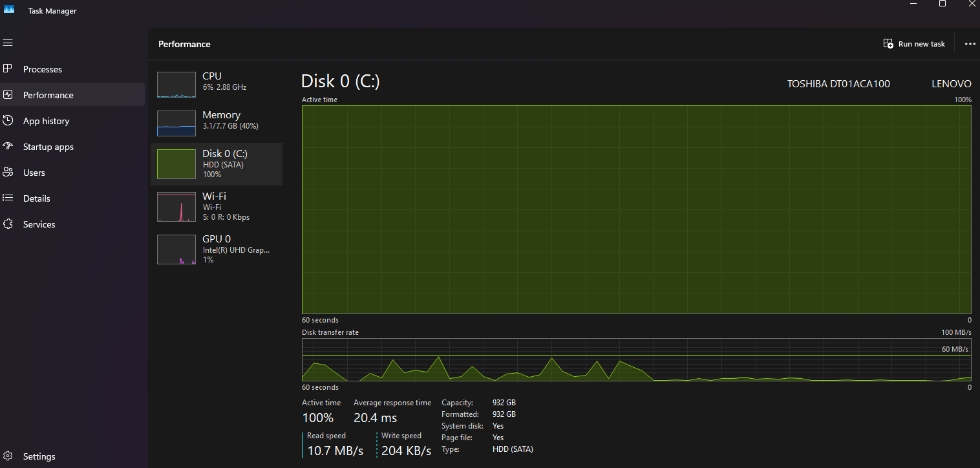Click the Settings gear icon

coord(8,456)
